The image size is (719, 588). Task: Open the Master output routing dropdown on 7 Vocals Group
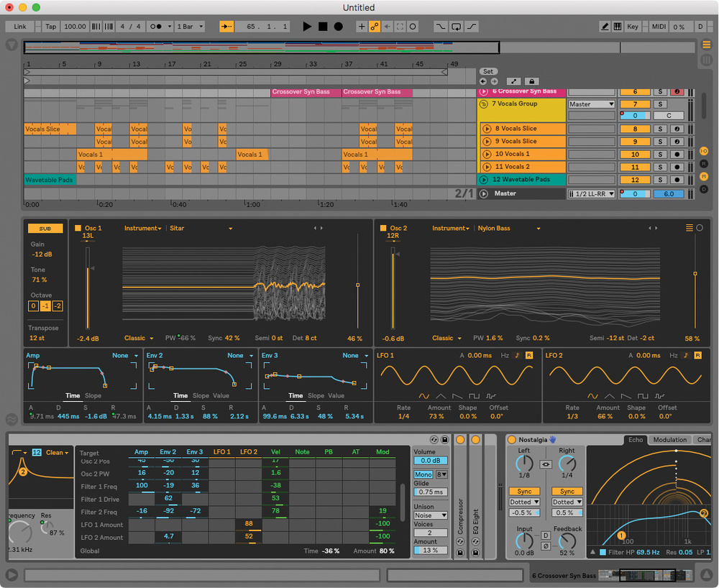pyautogui.click(x=592, y=104)
